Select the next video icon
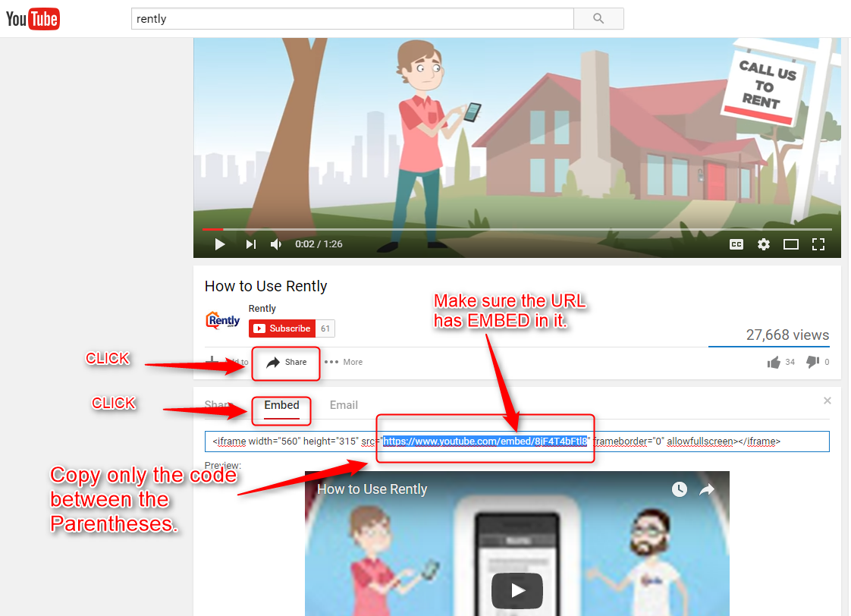The width and height of the screenshot is (851, 616). (250, 244)
